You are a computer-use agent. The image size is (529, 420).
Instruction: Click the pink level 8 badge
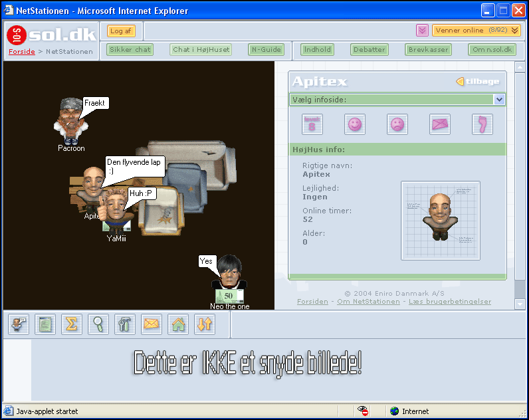click(312, 124)
